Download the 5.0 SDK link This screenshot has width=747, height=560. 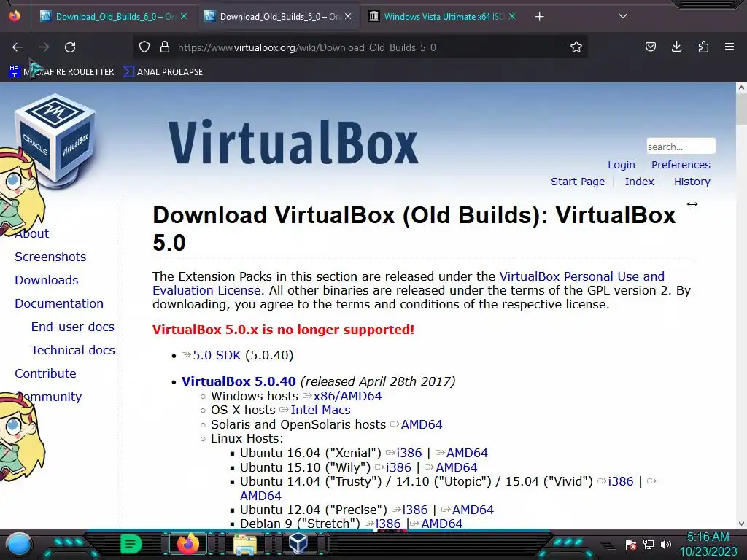coord(217,355)
